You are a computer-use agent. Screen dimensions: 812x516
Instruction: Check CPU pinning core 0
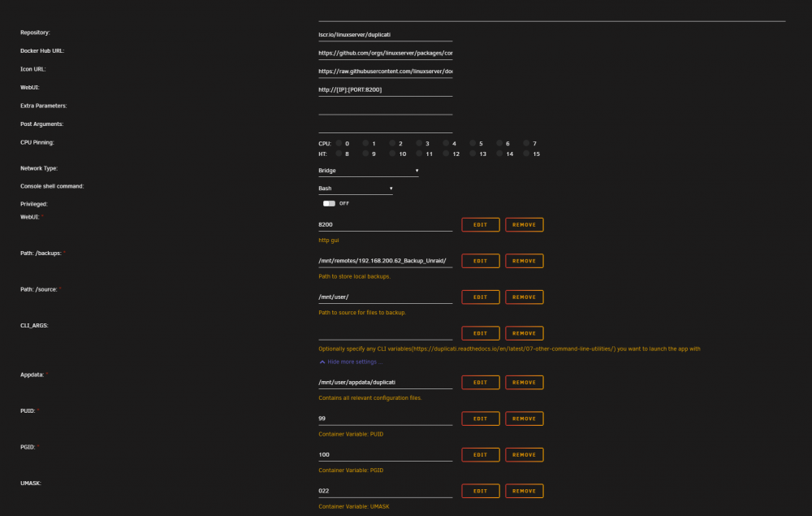pyautogui.click(x=339, y=144)
